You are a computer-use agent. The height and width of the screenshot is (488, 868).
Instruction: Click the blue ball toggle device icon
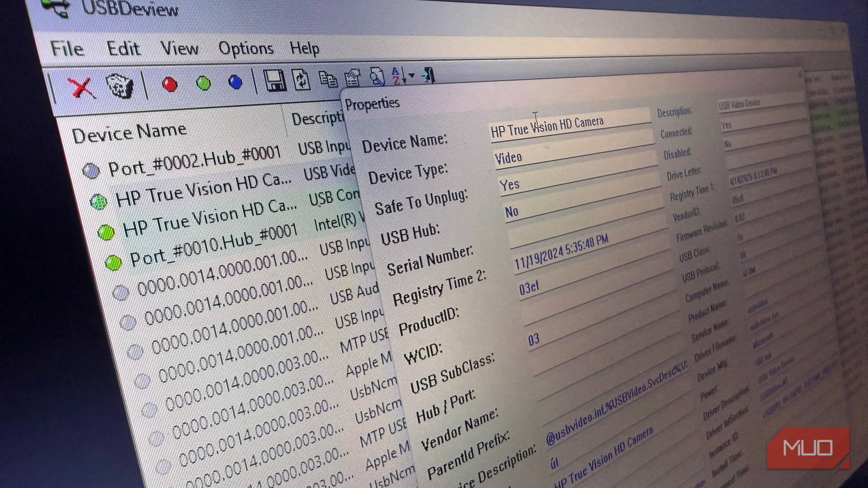pos(234,81)
